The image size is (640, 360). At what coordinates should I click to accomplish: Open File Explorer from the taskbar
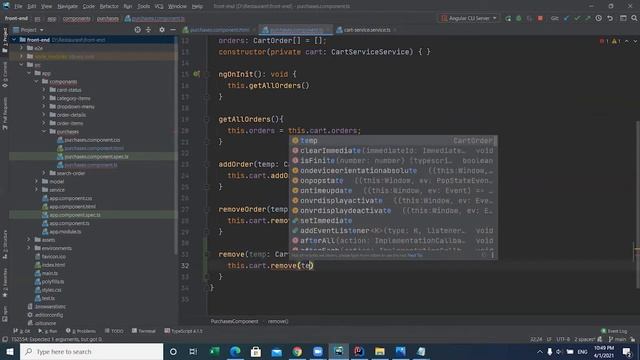tap(380, 351)
